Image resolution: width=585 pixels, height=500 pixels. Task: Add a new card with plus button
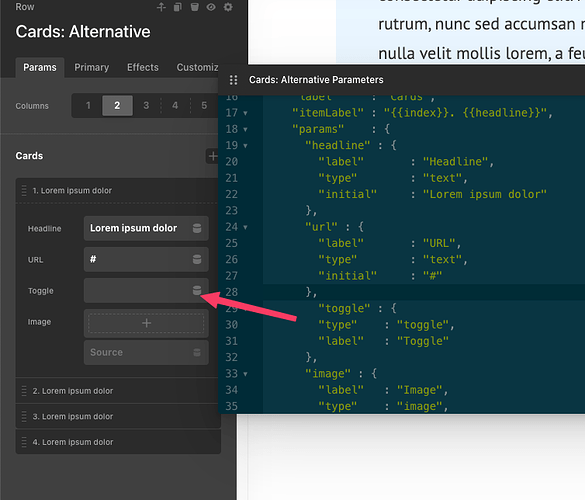(x=213, y=156)
